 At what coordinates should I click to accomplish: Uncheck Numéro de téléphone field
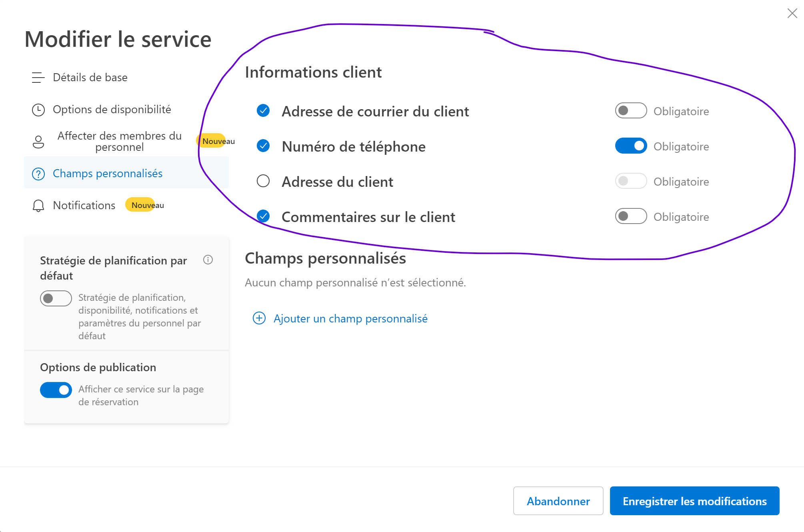pos(263,146)
